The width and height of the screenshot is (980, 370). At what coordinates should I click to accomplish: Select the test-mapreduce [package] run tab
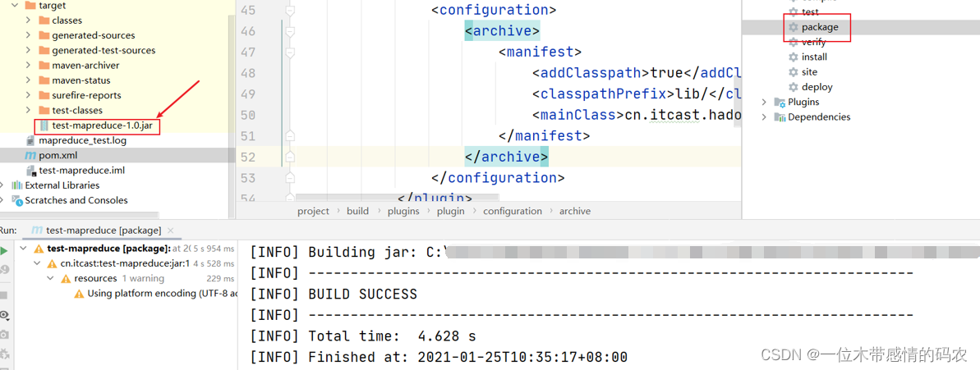[96, 231]
